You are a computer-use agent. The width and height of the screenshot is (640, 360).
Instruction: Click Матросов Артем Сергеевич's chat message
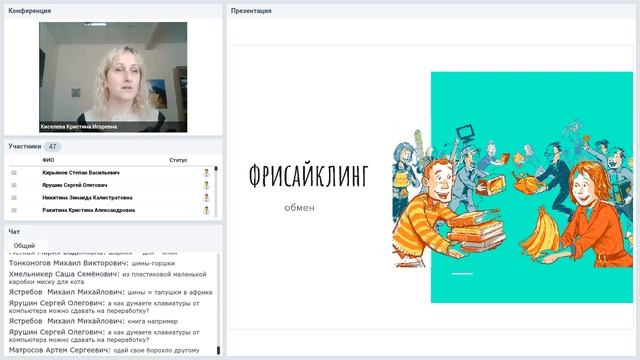[x=104, y=350]
